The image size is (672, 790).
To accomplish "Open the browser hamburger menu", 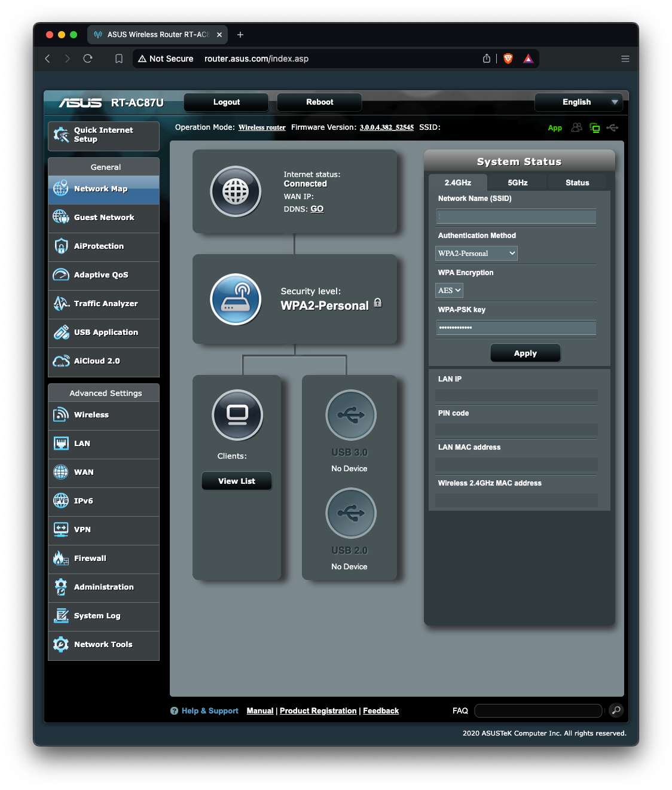I will pyautogui.click(x=625, y=59).
